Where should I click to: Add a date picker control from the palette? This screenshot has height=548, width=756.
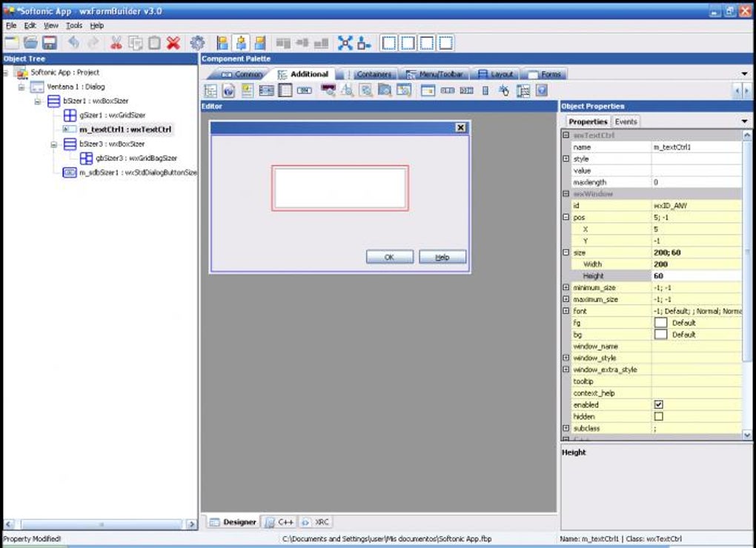(404, 90)
